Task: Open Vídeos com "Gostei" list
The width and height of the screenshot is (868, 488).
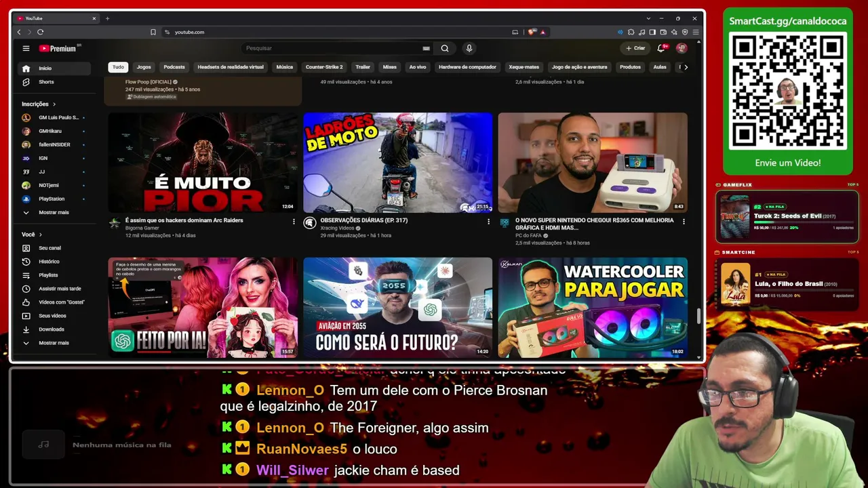Action: 54,302
